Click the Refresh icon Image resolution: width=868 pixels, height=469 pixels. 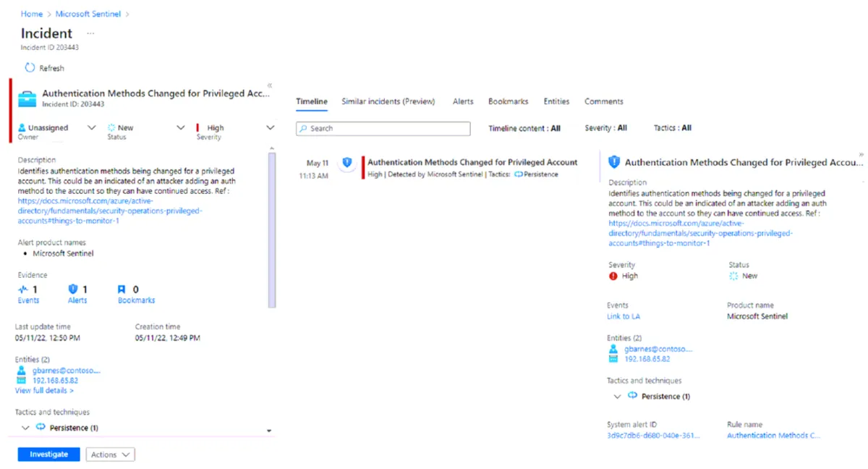pyautogui.click(x=30, y=68)
